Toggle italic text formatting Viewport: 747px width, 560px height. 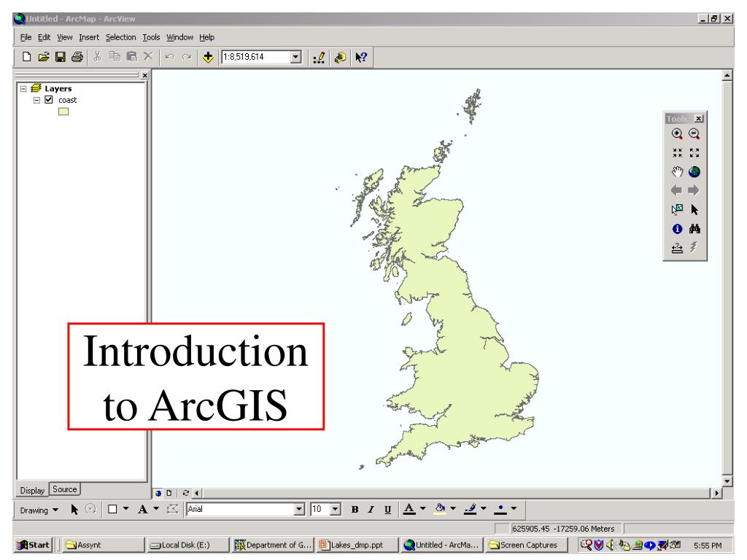[370, 508]
